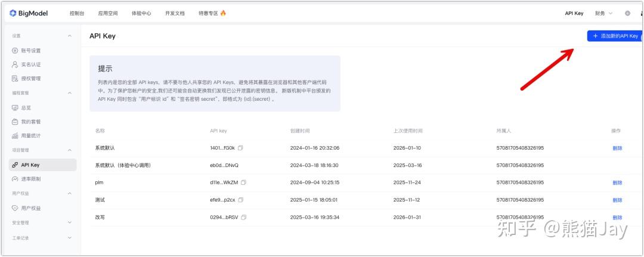644x257 pixels.
Task: Open 应用空间 in top navigation
Action: click(x=108, y=13)
